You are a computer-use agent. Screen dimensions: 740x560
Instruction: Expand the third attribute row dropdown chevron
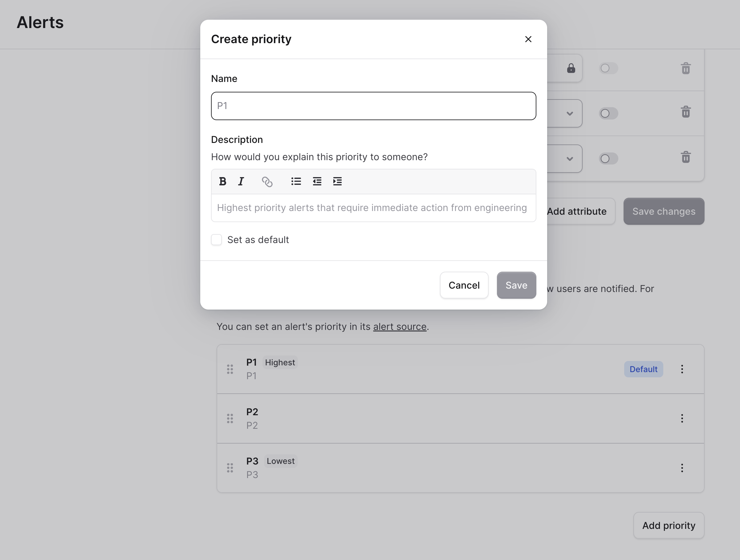(x=569, y=159)
